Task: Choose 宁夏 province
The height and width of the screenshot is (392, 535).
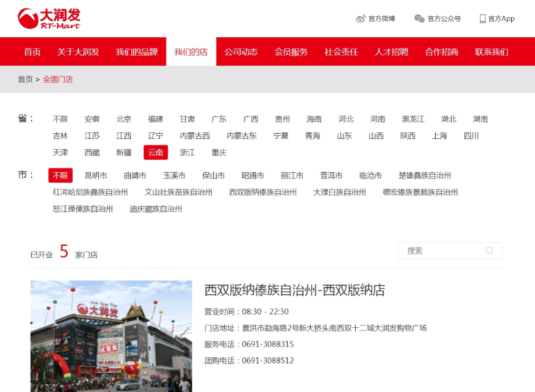Action: 281,136
